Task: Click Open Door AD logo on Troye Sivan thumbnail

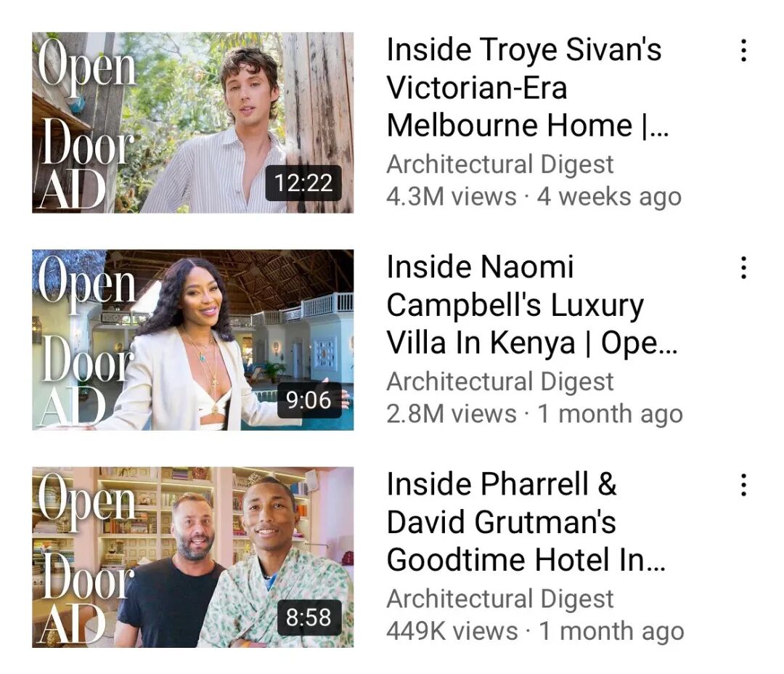Action: point(86,123)
